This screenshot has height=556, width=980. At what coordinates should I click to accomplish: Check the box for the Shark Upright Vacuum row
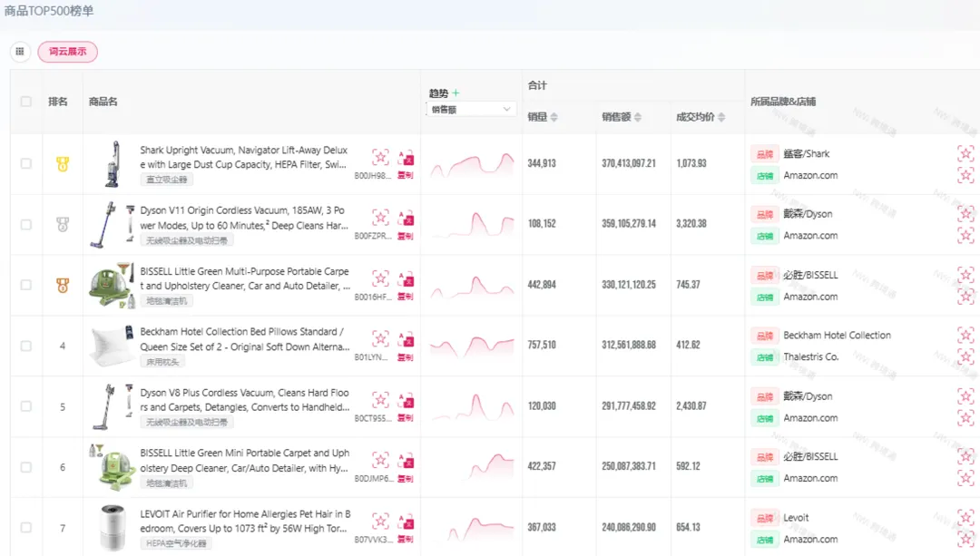(26, 164)
